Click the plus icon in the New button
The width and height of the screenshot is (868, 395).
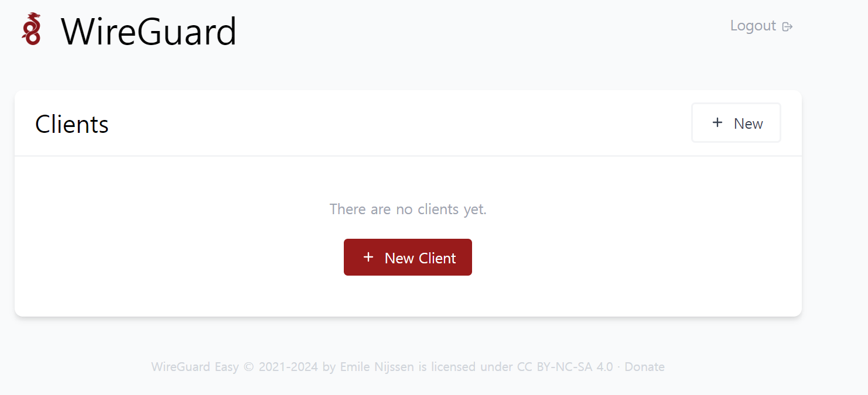[x=717, y=122]
